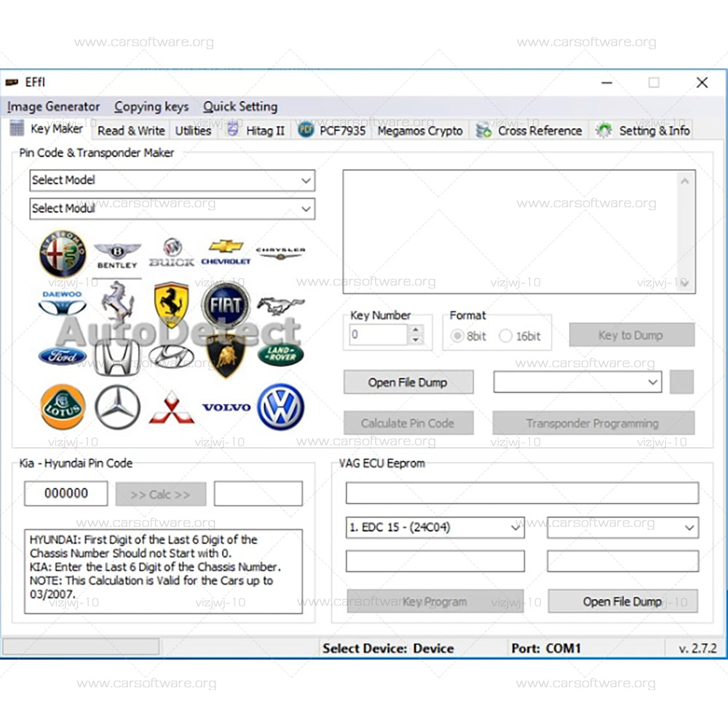Viewport: 728px width, 728px height.
Task: Open the Select Model dropdown
Action: (173, 180)
